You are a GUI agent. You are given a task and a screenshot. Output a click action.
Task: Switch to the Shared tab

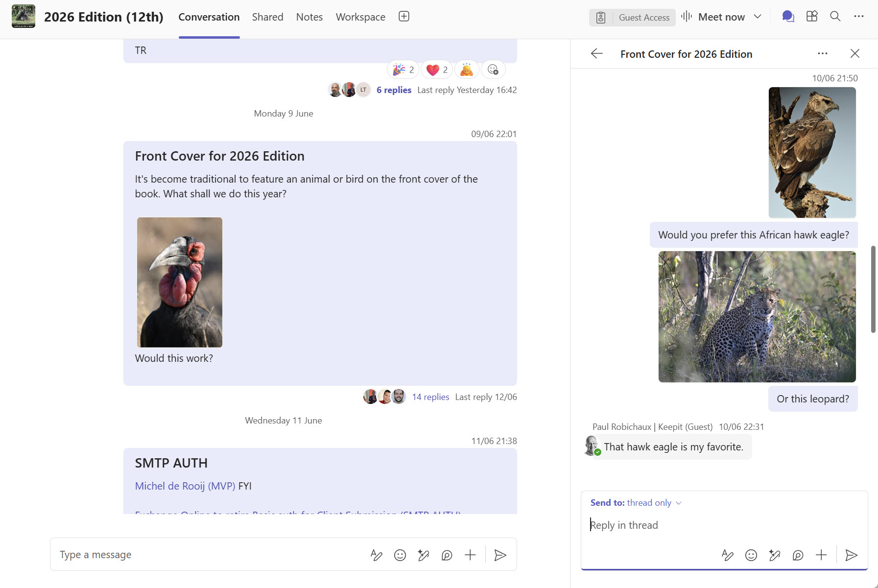[x=267, y=17]
